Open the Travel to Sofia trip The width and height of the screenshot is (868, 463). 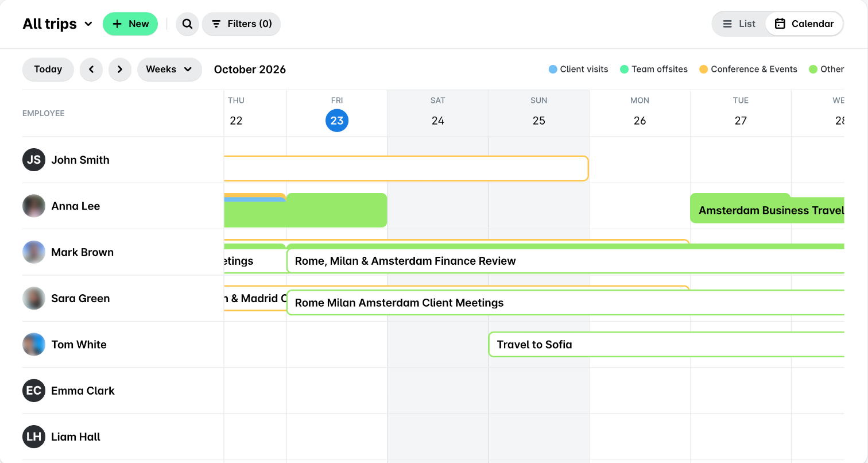pos(666,345)
